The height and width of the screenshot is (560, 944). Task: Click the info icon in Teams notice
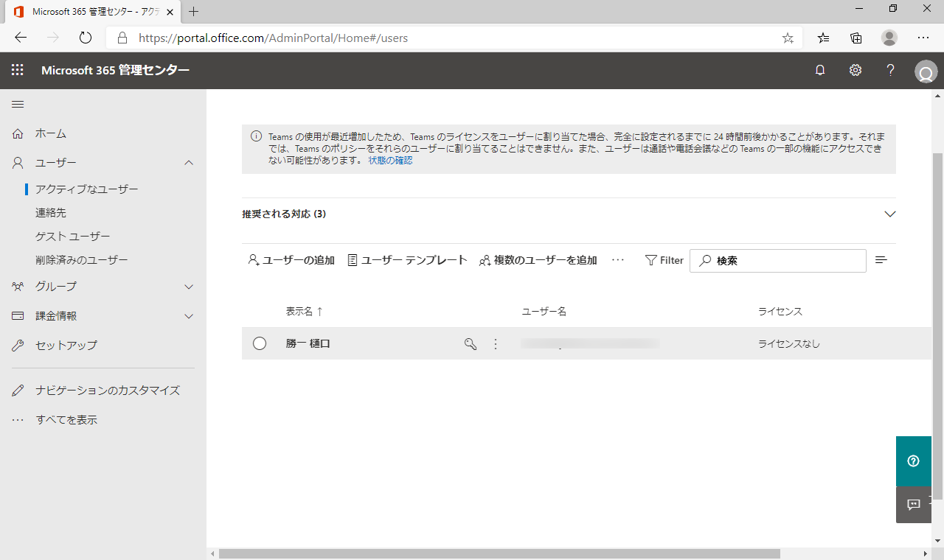(x=256, y=136)
